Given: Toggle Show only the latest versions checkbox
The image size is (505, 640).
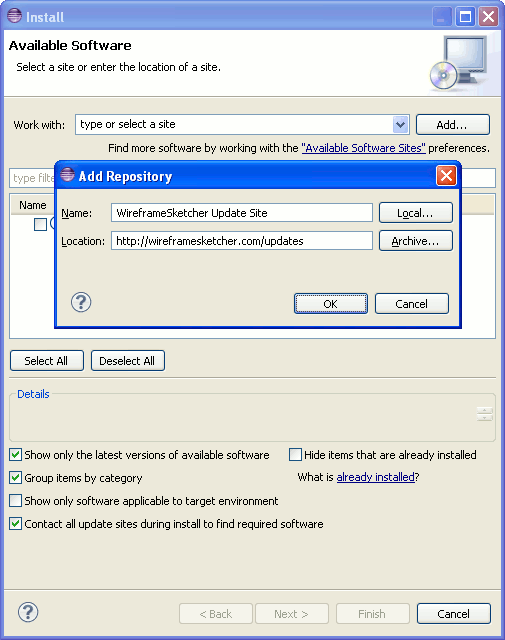Looking at the screenshot, I should point(16,455).
